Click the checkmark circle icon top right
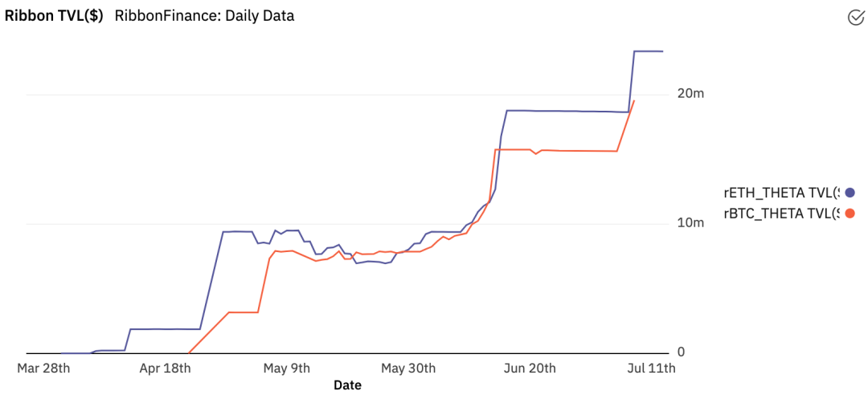 pyautogui.click(x=856, y=17)
